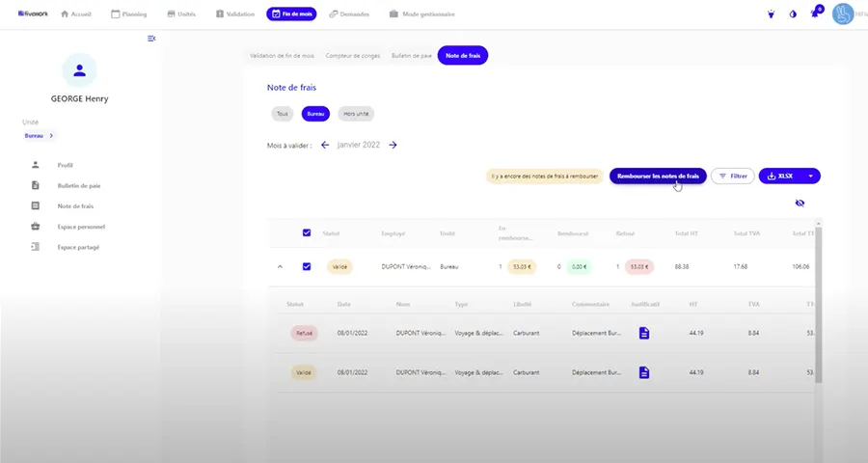Open the Validation menu item
This screenshot has height=463, width=868.
point(234,14)
